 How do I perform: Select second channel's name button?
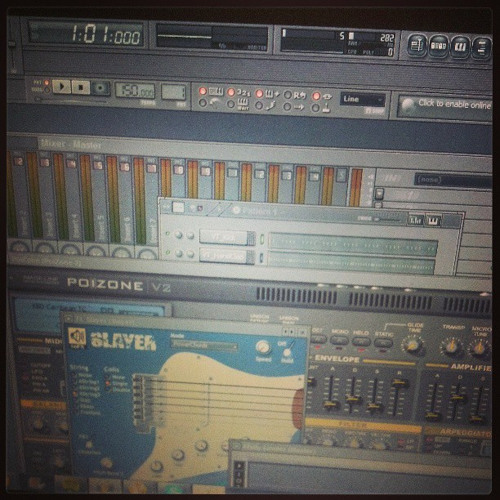(x=224, y=256)
